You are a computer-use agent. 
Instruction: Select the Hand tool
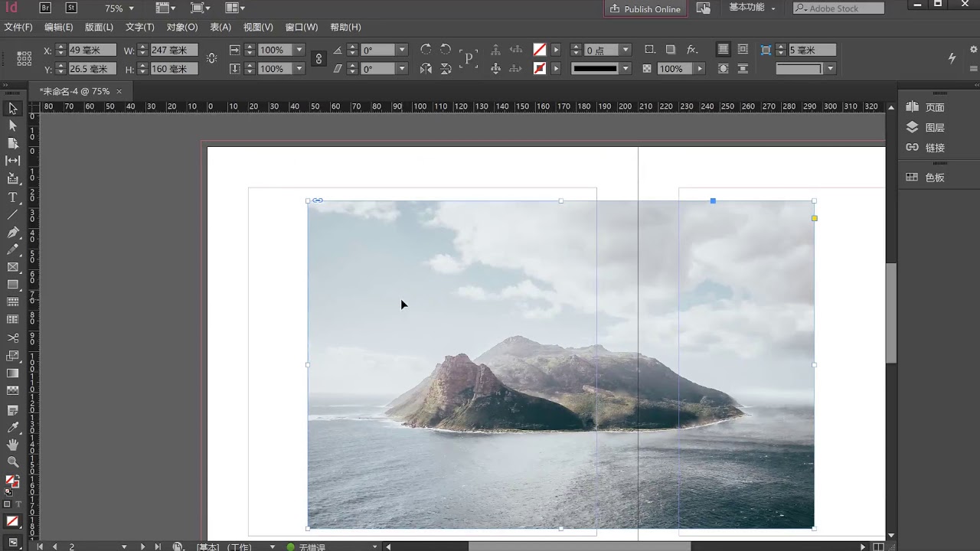click(x=12, y=445)
